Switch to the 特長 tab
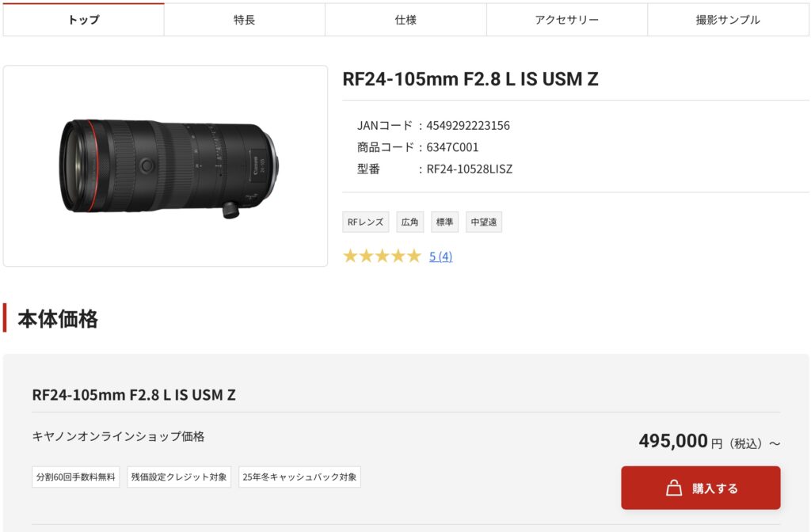 pyautogui.click(x=243, y=20)
